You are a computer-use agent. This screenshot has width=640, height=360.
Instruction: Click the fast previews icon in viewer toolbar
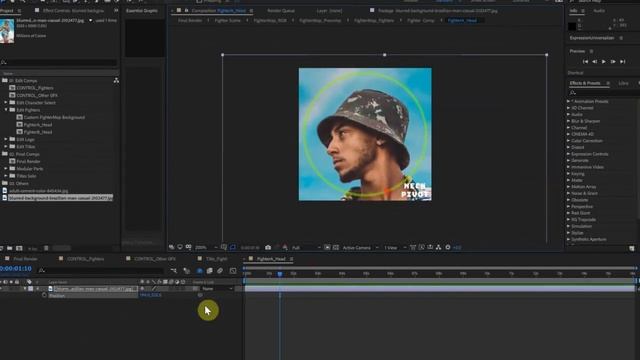coord(421,247)
